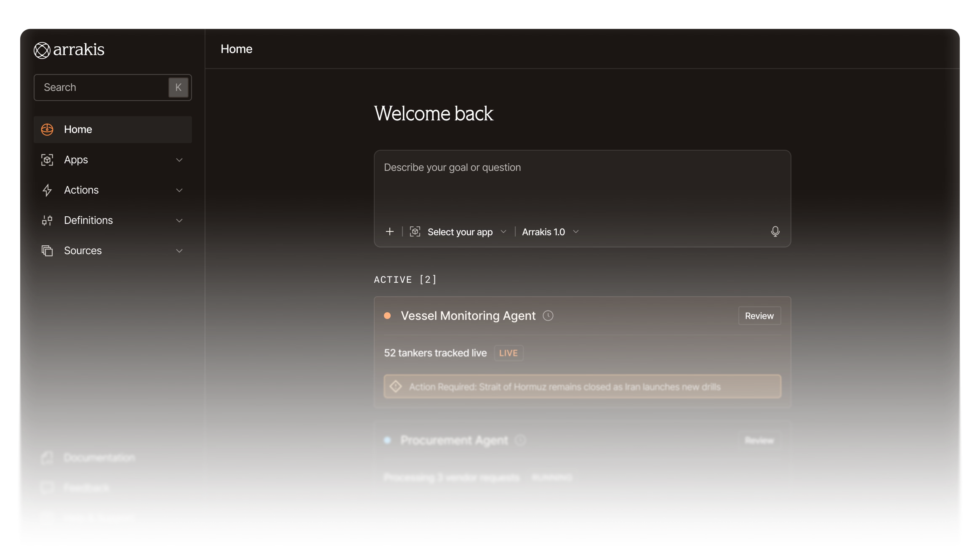Image resolution: width=980 pixels, height=558 pixels.
Task: Open Definitions in the sidebar
Action: click(x=112, y=221)
